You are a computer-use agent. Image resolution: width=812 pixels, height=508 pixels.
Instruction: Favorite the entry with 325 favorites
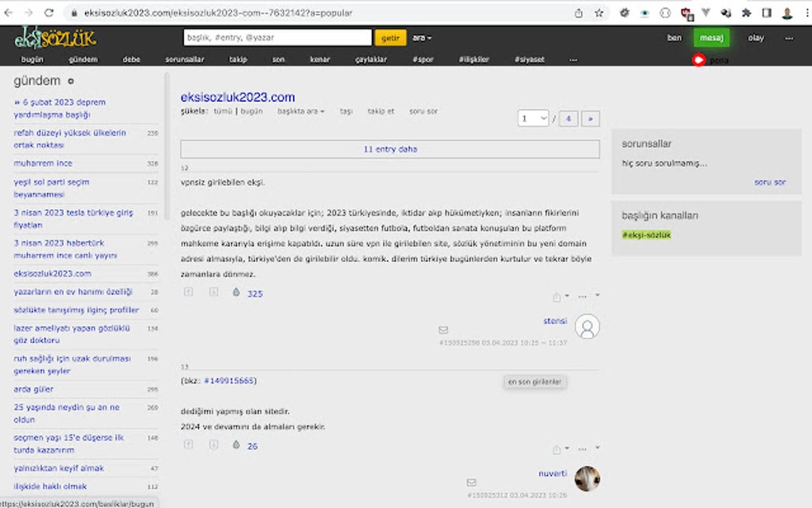click(236, 292)
